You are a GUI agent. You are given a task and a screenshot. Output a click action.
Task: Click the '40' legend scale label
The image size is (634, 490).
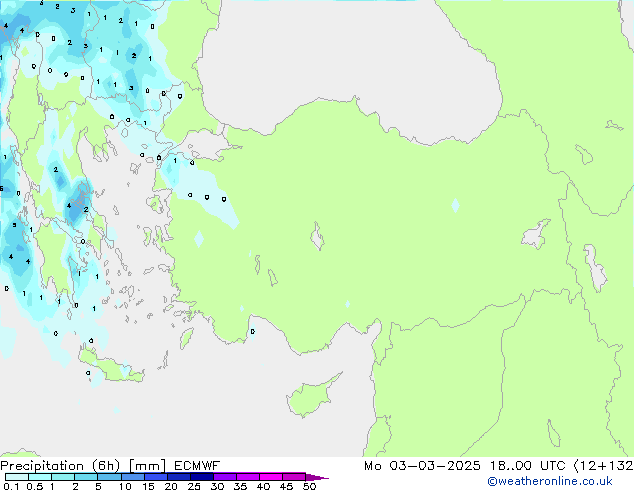pos(263,486)
